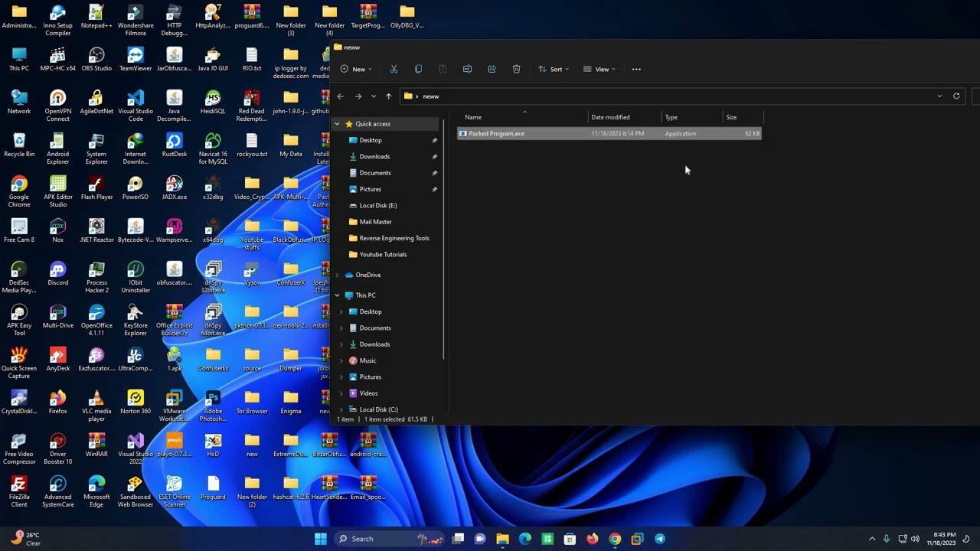
Task: Select the Notepad++ desktop icon
Action: (96, 17)
